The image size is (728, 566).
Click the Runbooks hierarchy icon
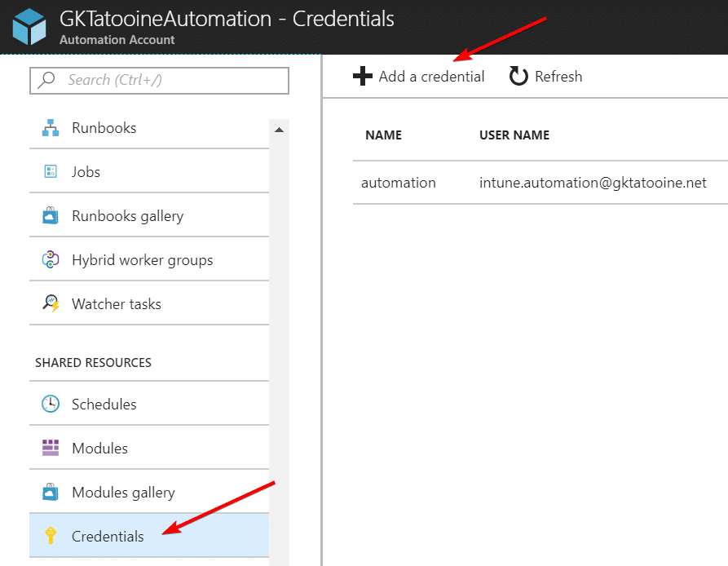[51, 128]
